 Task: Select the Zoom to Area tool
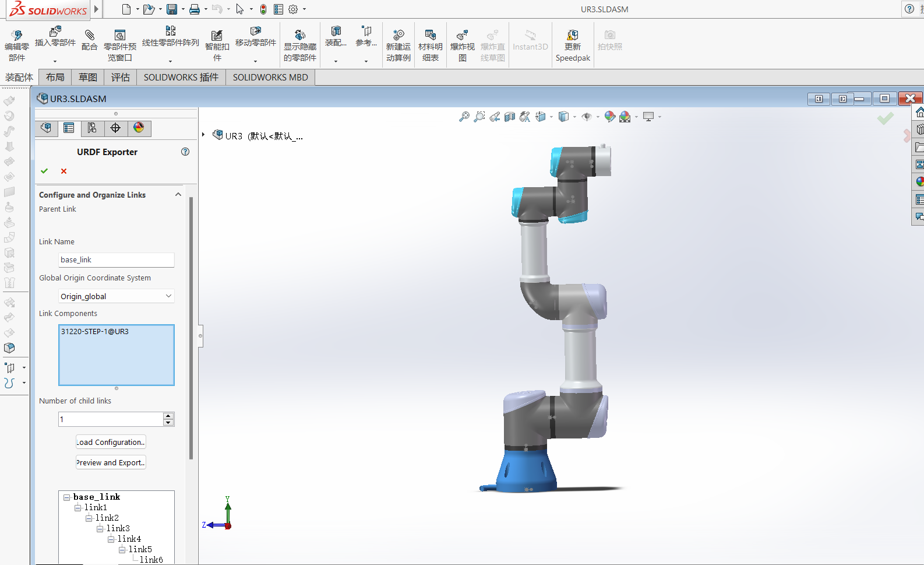coord(479,117)
